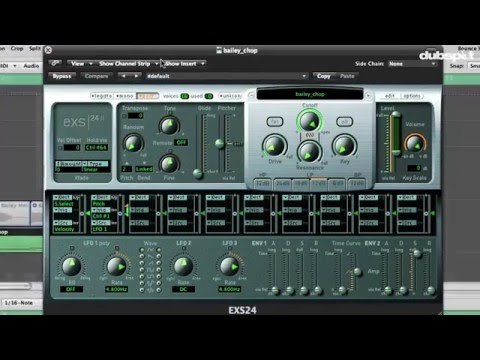Click the edit button
Image resolution: width=480 pixels, height=360 pixels.
click(390, 96)
